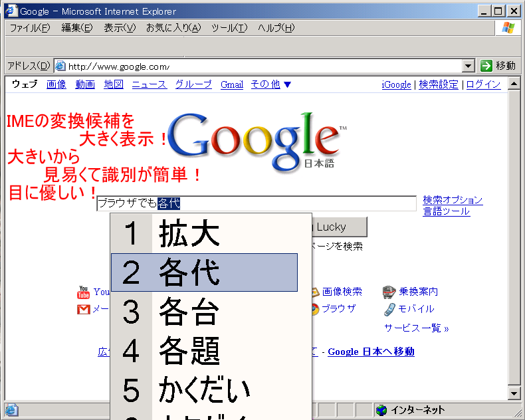Click the IE icon in status bar
Screen dimensions: 525x420
click(12, 410)
